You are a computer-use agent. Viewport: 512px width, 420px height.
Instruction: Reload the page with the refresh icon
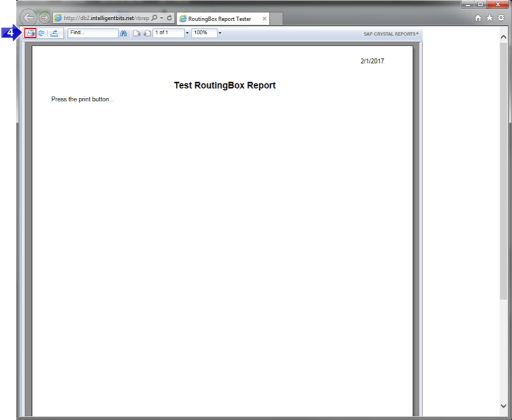(169, 17)
